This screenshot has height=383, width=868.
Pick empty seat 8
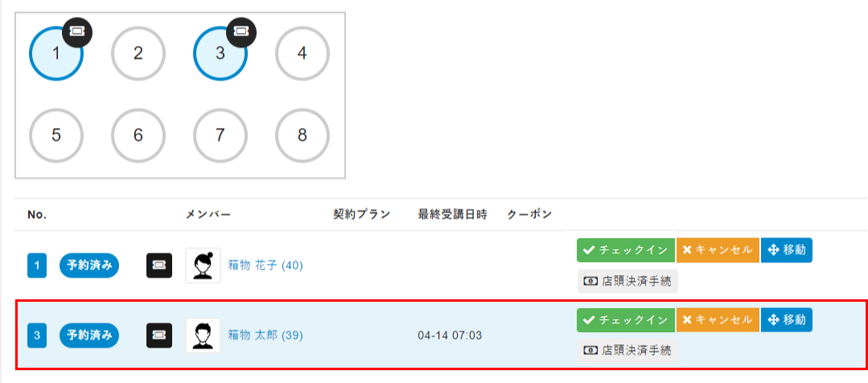point(302,135)
